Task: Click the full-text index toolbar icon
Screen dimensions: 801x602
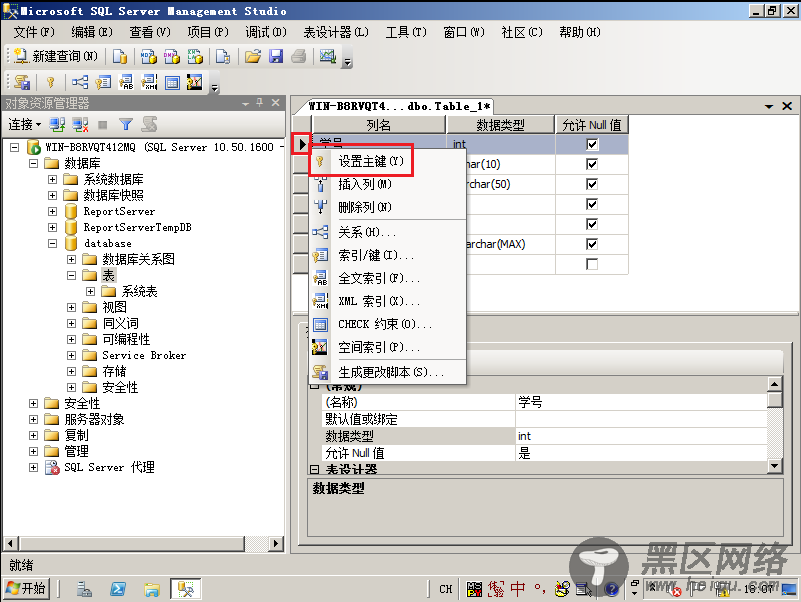Action: click(x=126, y=82)
